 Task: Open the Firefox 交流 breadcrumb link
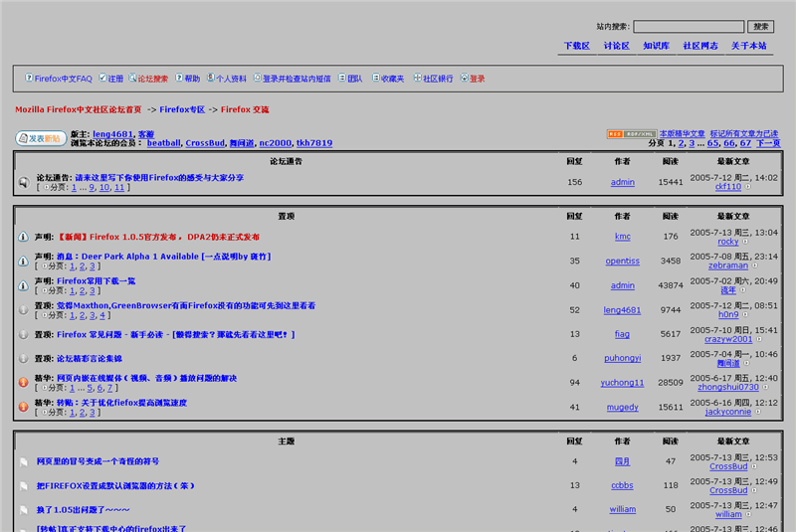click(245, 109)
